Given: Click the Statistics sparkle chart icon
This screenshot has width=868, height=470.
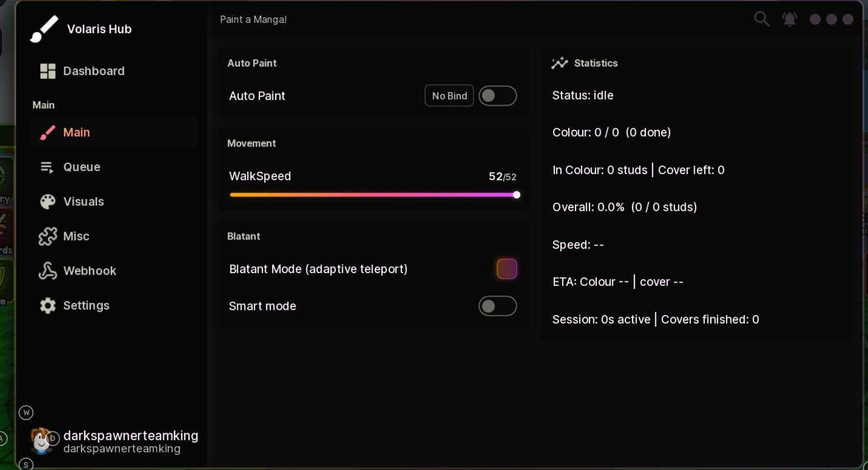Looking at the screenshot, I should [x=559, y=63].
